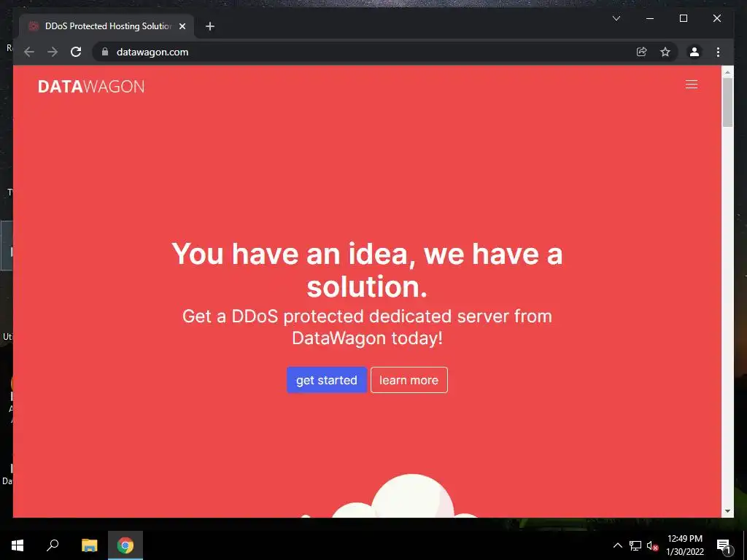The image size is (747, 560).
Task: Click the blue get started button
Action: 326,380
